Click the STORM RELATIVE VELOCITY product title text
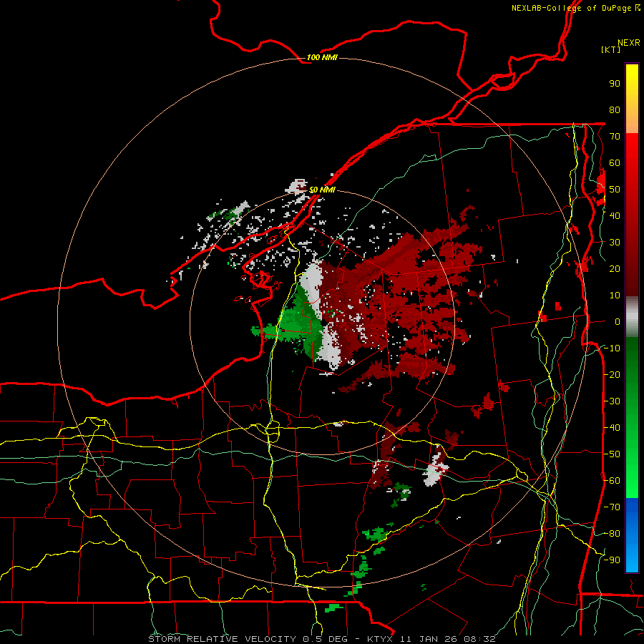 click(223, 639)
